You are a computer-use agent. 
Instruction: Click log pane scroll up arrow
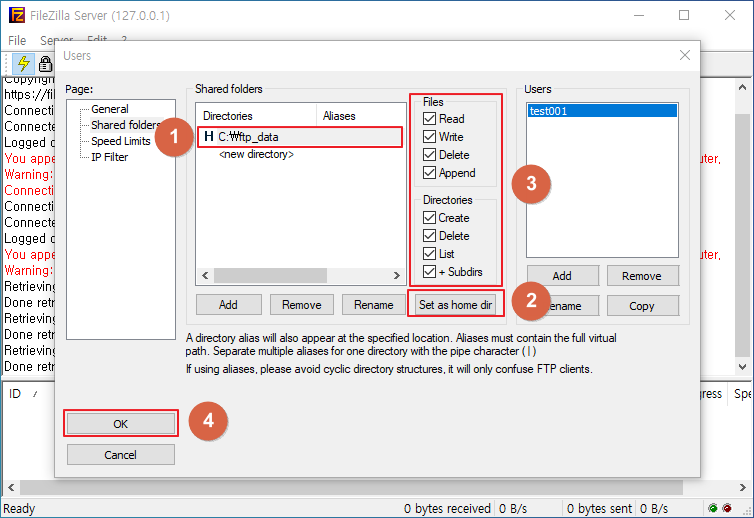742,87
